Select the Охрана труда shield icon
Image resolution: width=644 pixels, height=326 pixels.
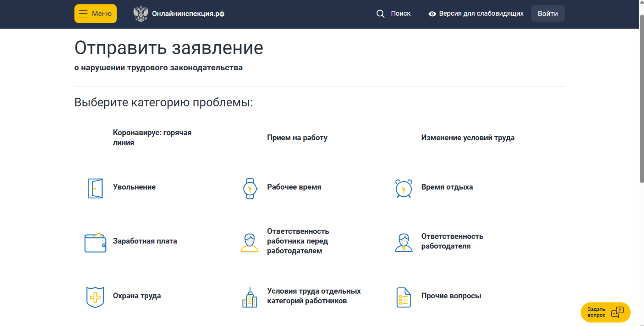(95, 297)
